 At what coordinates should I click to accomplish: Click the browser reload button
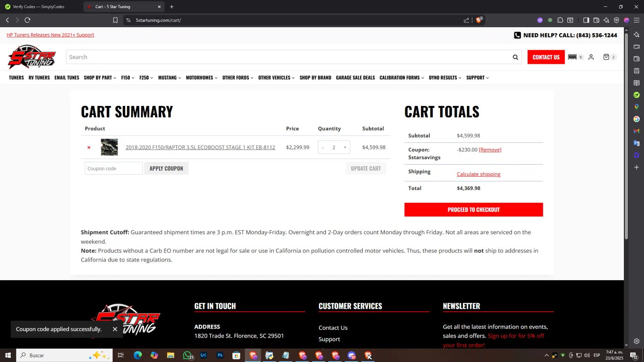27,20
